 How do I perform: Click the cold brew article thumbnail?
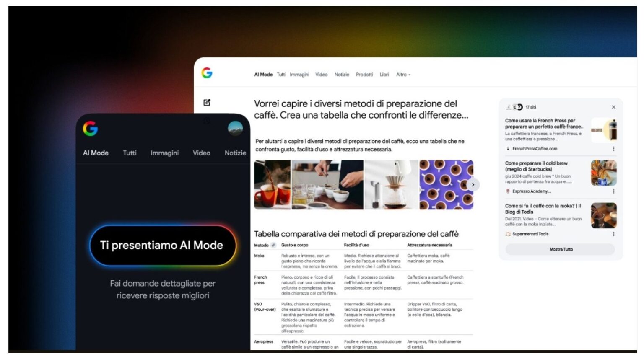click(604, 173)
